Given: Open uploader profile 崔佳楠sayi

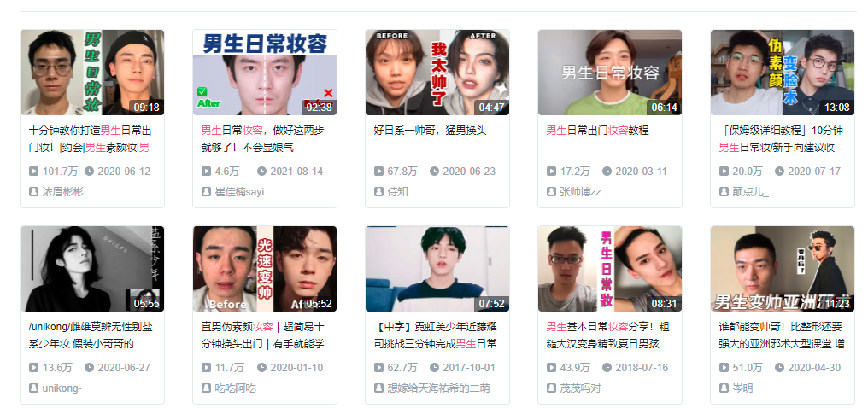Looking at the screenshot, I should [x=240, y=192].
